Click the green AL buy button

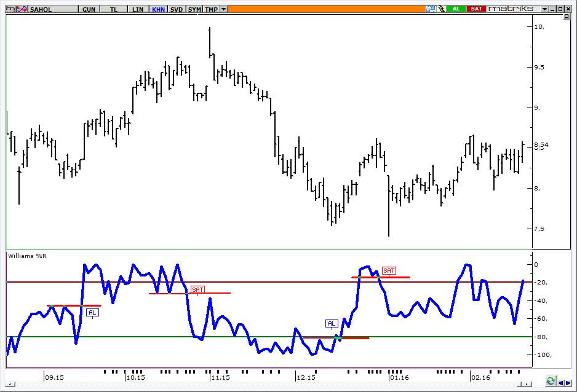(x=456, y=9)
